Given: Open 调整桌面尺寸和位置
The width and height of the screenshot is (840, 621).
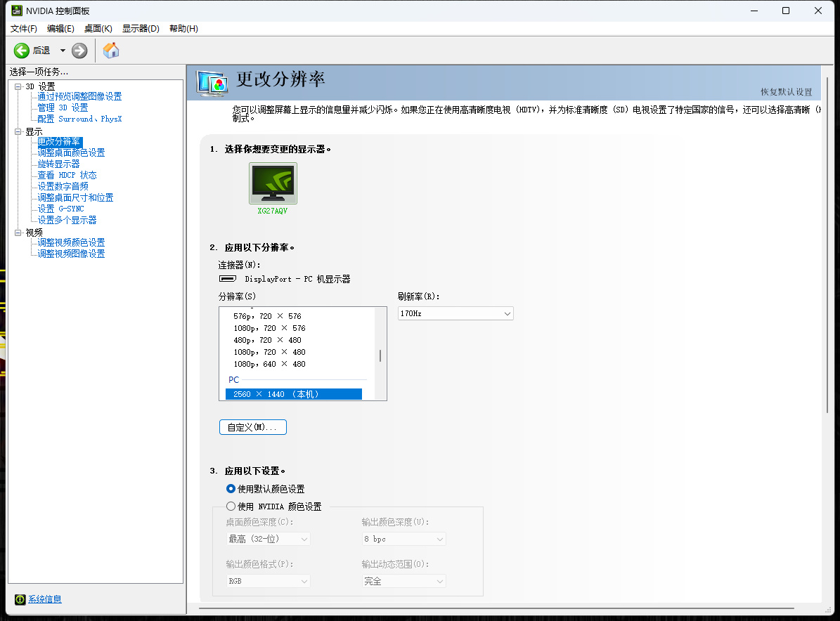Looking at the screenshot, I should tap(75, 197).
